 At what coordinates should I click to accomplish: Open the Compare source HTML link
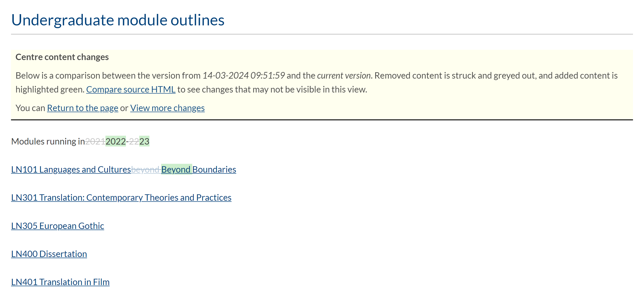coord(131,89)
